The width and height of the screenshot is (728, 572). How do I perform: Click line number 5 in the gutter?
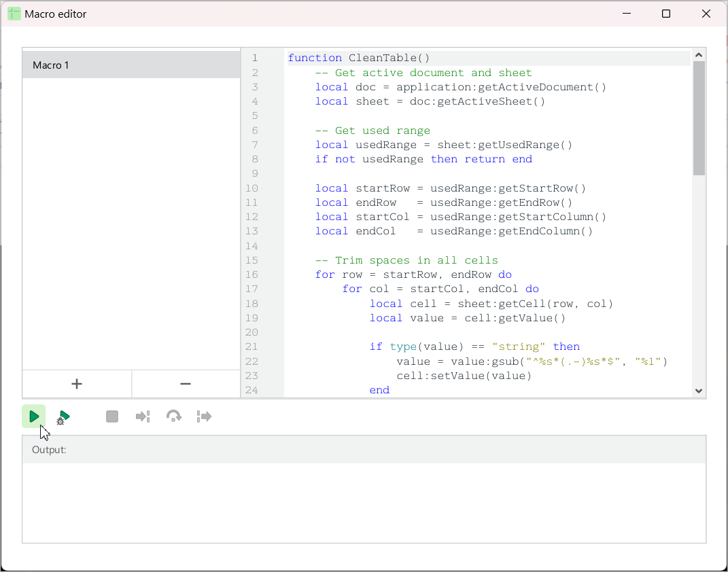tap(254, 115)
